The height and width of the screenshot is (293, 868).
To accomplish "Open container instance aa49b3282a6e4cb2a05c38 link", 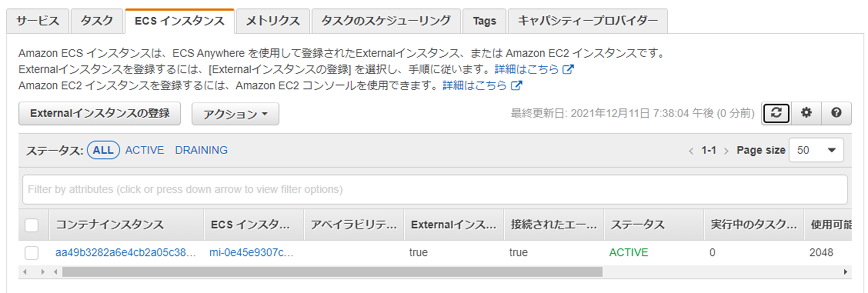I will 125,253.
